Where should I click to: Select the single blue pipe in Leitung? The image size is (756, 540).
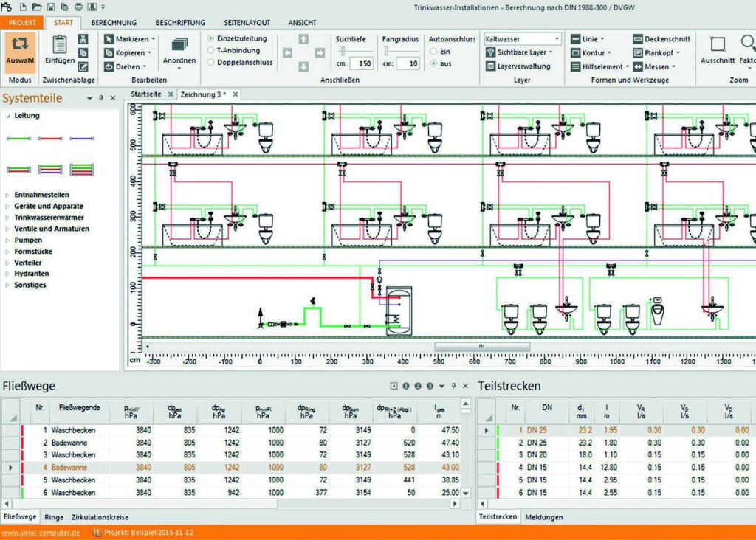(81, 139)
